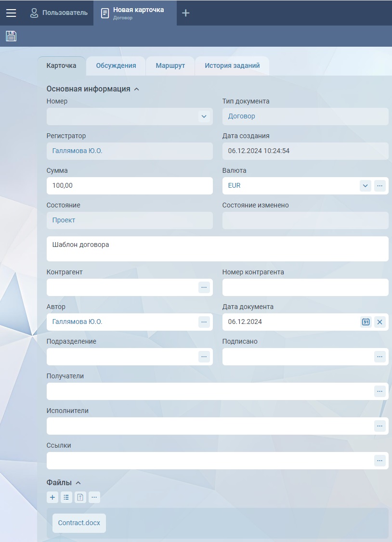Add a file with the plus button
This screenshot has height=542, width=392.
tap(52, 497)
